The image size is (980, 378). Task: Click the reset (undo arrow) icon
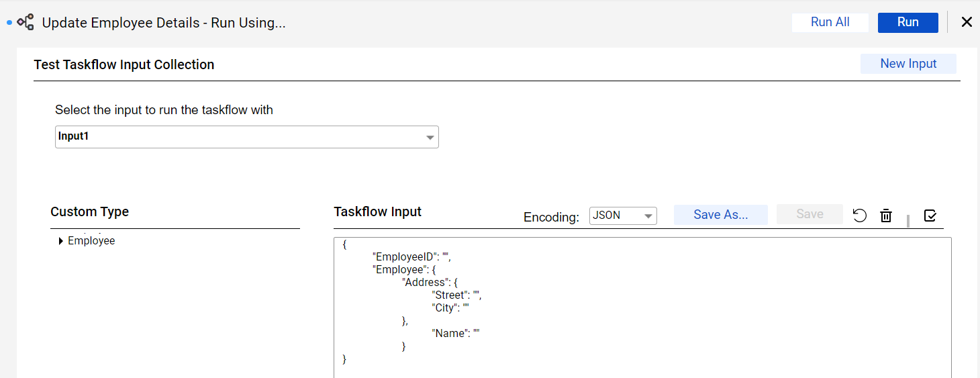tap(860, 215)
